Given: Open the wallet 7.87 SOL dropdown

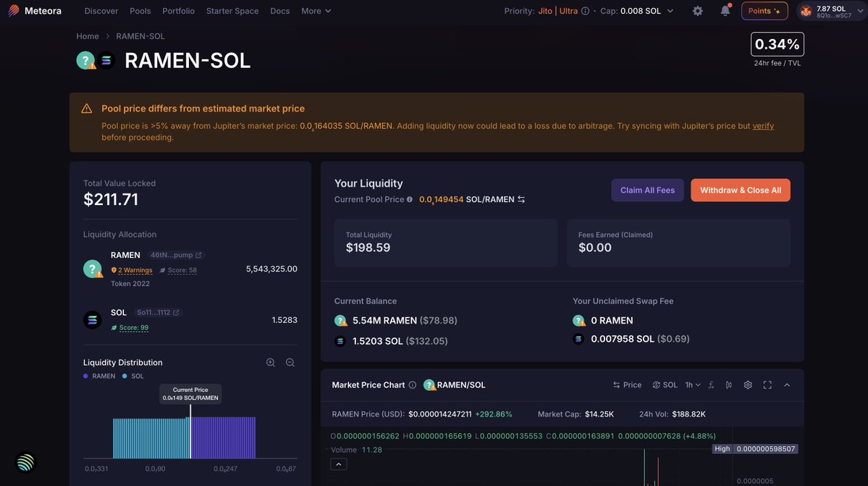Looking at the screenshot, I should [x=832, y=11].
